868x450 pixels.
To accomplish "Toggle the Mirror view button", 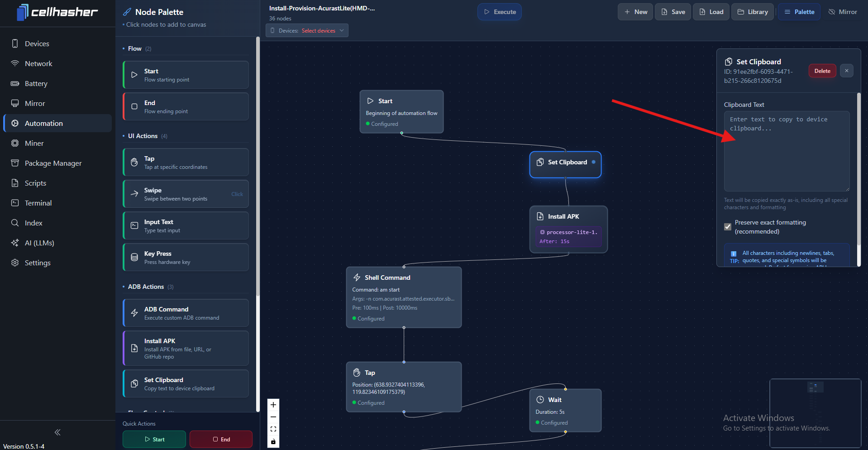I will pyautogui.click(x=843, y=12).
